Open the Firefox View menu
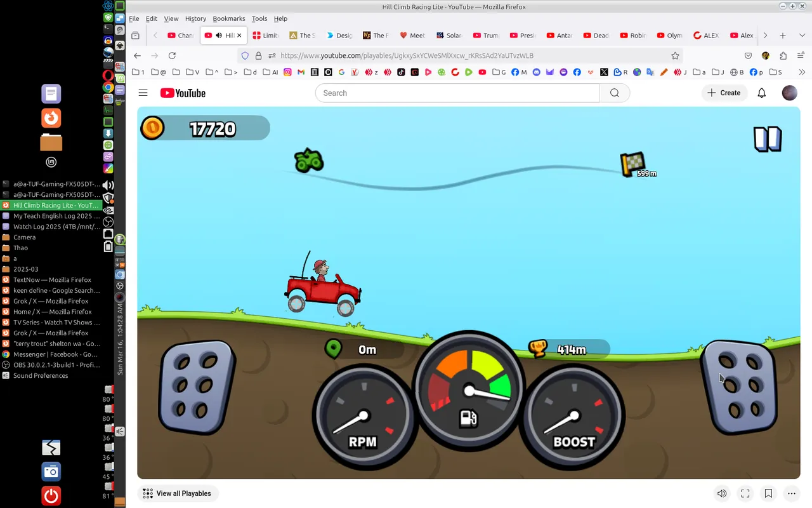Image resolution: width=812 pixels, height=508 pixels. pyautogui.click(x=171, y=18)
